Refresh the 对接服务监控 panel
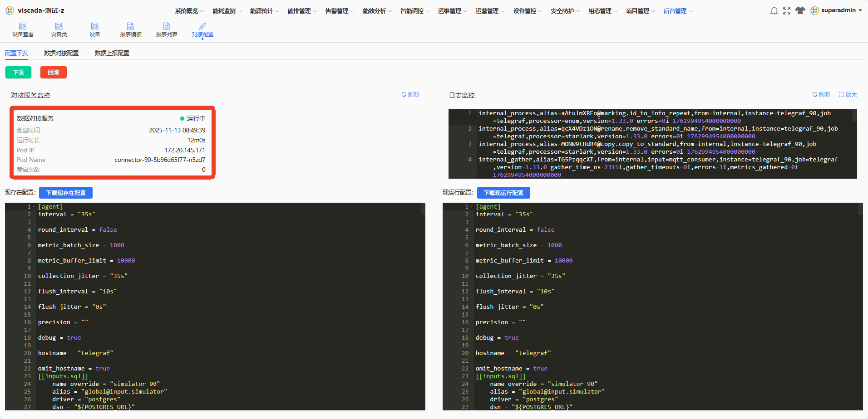This screenshot has width=868, height=419. pyautogui.click(x=410, y=95)
